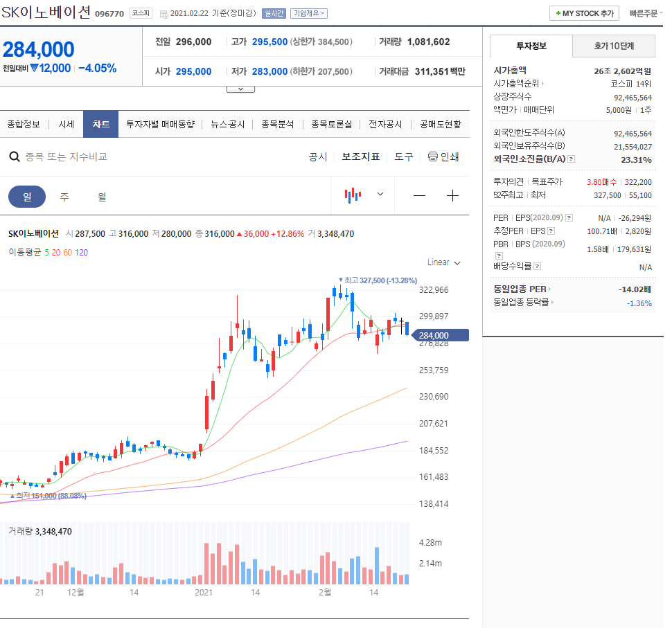Open chart type dropdown chevron
This screenshot has width=672, height=628.
point(380,194)
